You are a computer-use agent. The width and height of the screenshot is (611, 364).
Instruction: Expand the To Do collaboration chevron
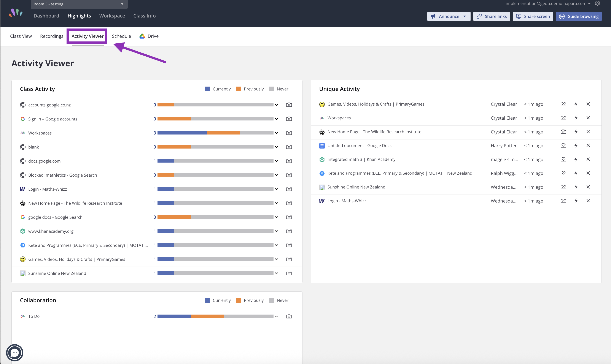tap(277, 317)
